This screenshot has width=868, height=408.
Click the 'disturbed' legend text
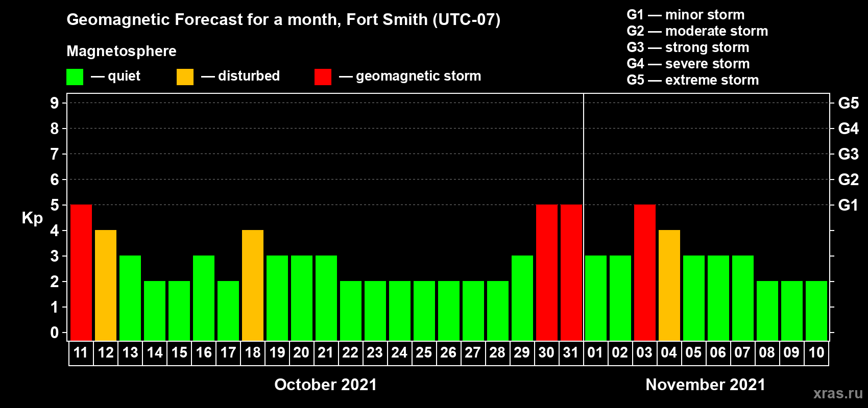click(x=249, y=76)
